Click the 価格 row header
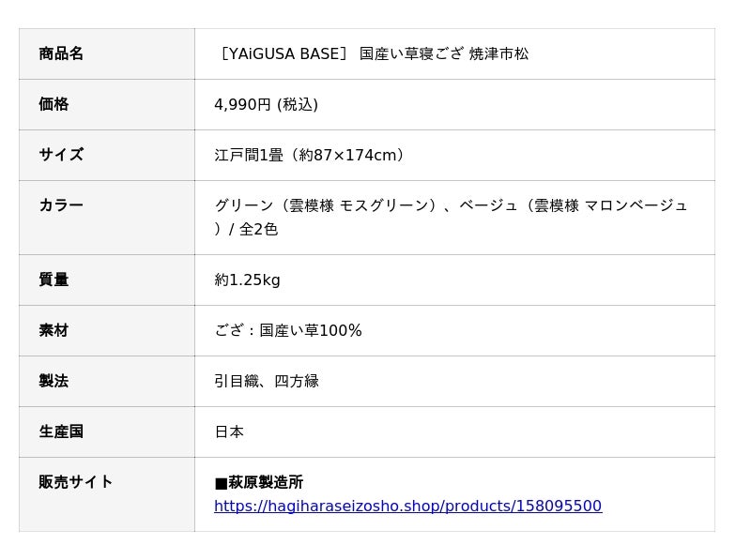This screenshot has width=751, height=560. coord(54,104)
